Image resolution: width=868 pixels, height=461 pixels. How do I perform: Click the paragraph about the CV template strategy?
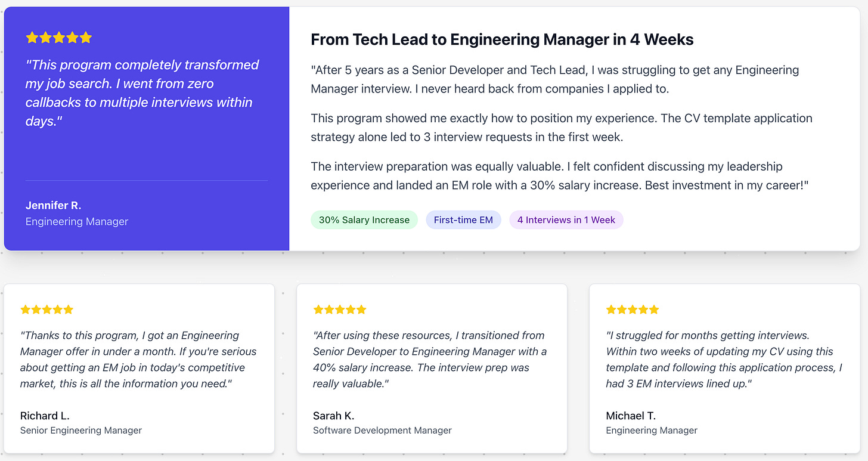(561, 128)
